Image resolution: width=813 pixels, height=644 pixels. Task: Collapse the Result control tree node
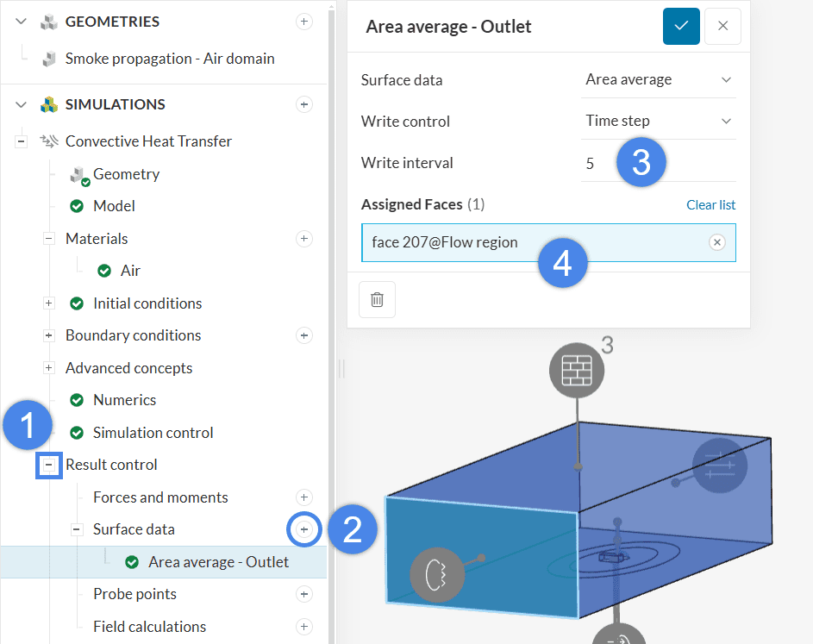(49, 465)
